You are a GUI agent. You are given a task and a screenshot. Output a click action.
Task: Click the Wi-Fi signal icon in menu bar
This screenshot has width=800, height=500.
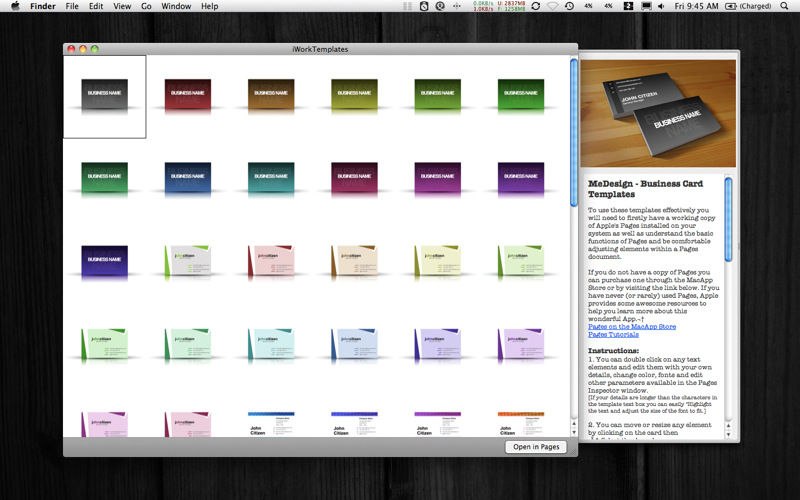tap(553, 6)
